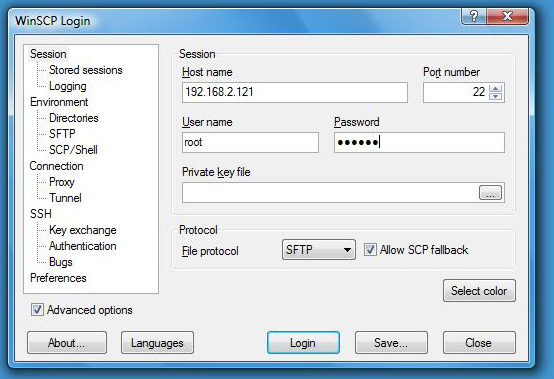Uncheck the Advanced options checkbox
The height and width of the screenshot is (379, 554).
(37, 310)
